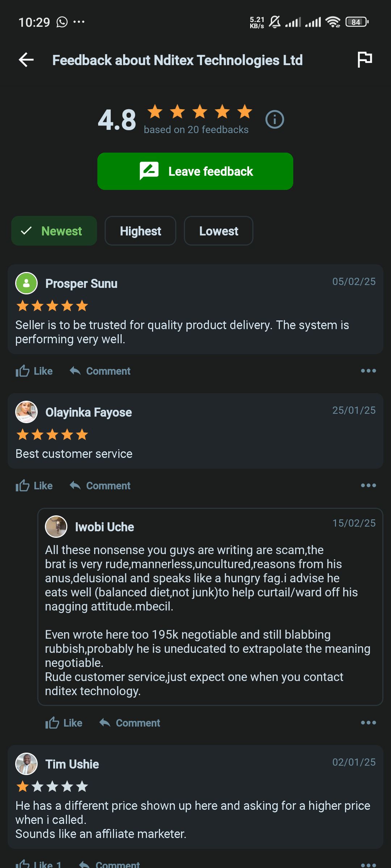The width and height of the screenshot is (391, 868).
Task: Like Prosper Sunu's feedback
Action: click(x=34, y=371)
